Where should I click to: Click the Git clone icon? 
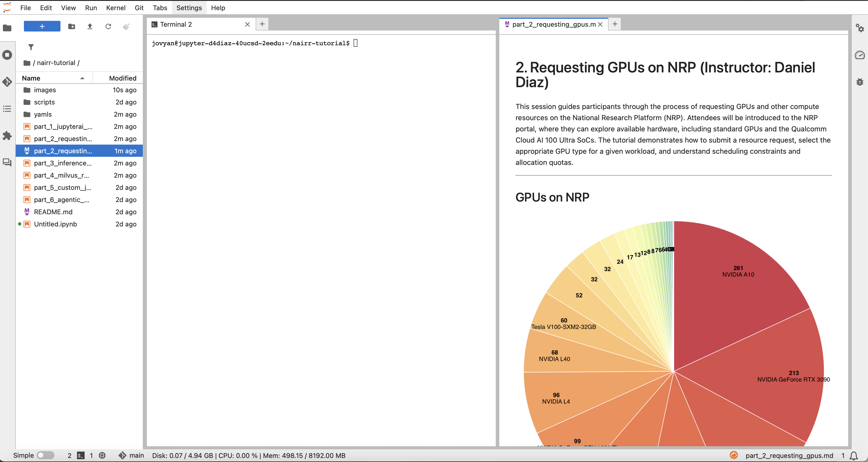(126, 26)
